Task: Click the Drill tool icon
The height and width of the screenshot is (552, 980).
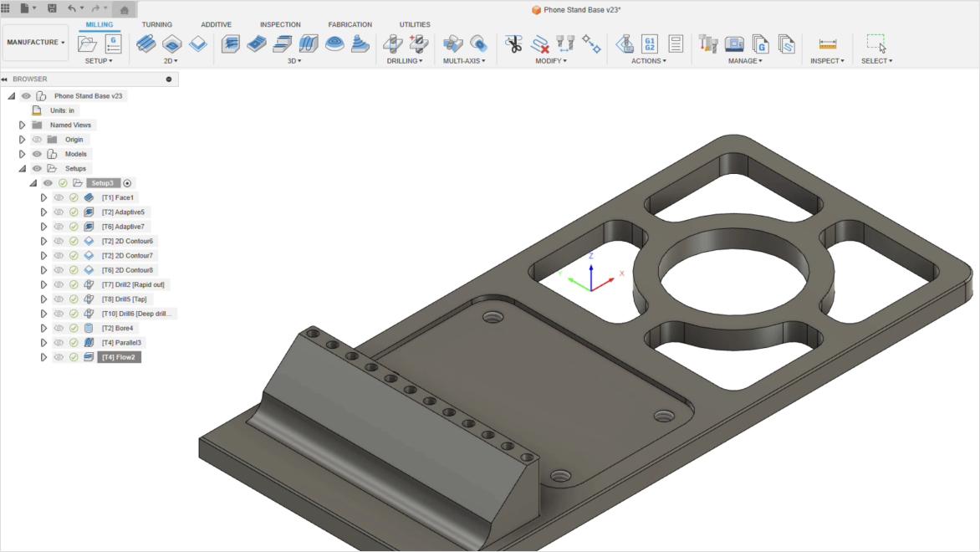Action: 391,43
